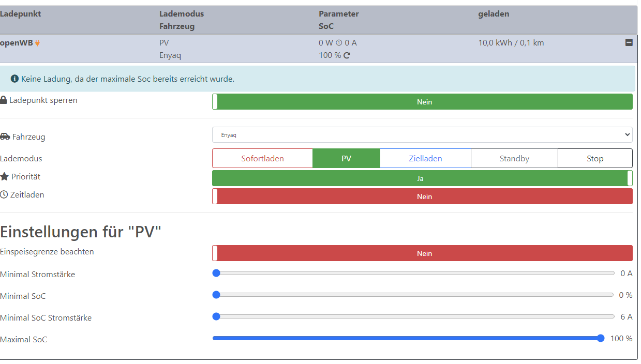Click the orange plug icon beside openWB
The width and height of the screenshot is (641, 364).
[x=37, y=43]
